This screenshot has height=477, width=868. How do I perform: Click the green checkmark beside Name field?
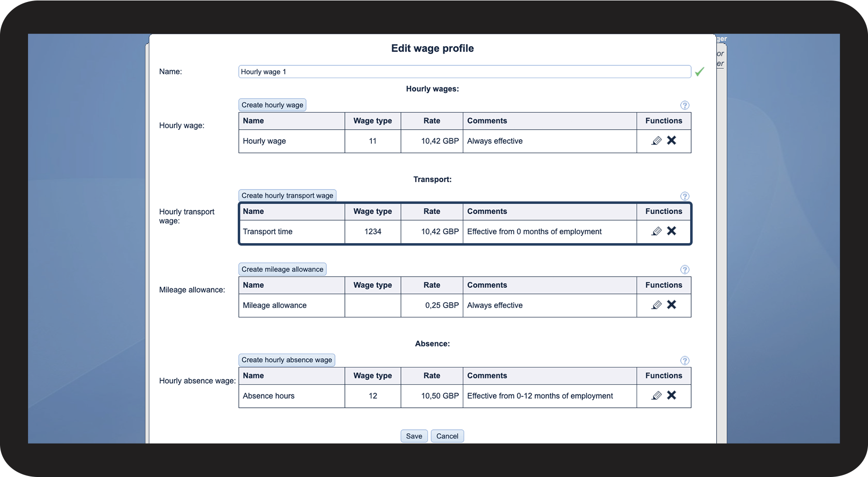pyautogui.click(x=700, y=72)
